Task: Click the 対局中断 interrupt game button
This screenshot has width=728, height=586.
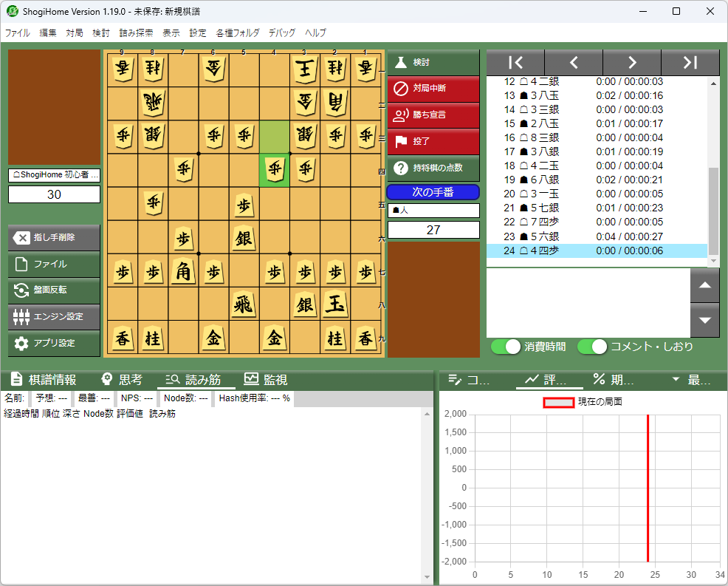Action: [x=433, y=88]
